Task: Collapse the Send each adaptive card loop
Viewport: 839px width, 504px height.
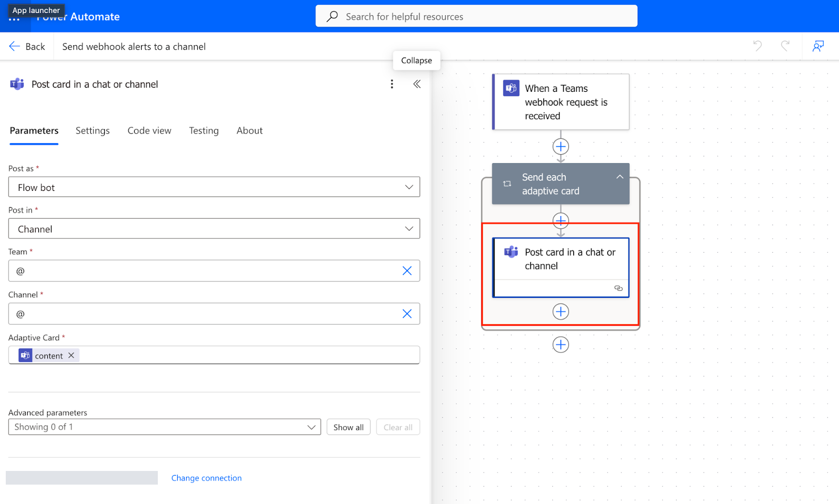Action: pos(620,177)
